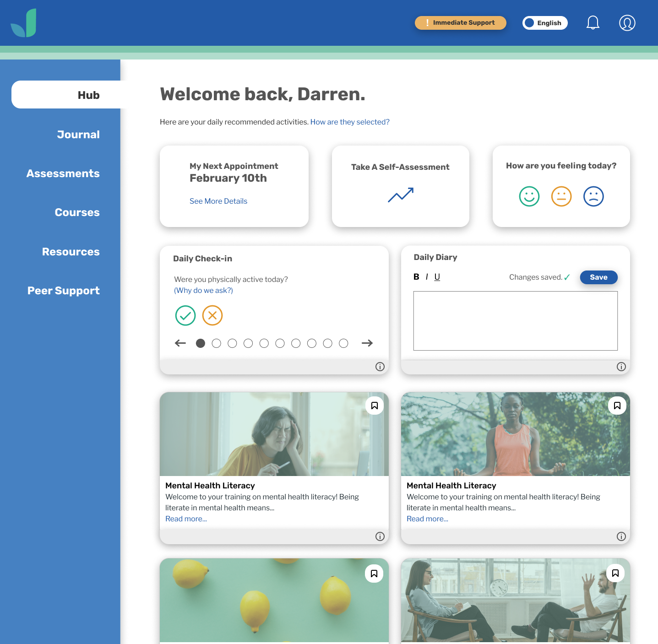Open See More Details appointment link
This screenshot has width=658, height=644.
click(218, 201)
